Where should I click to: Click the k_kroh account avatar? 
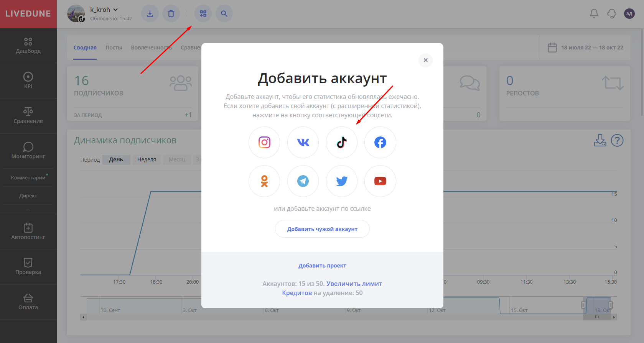pos(76,13)
